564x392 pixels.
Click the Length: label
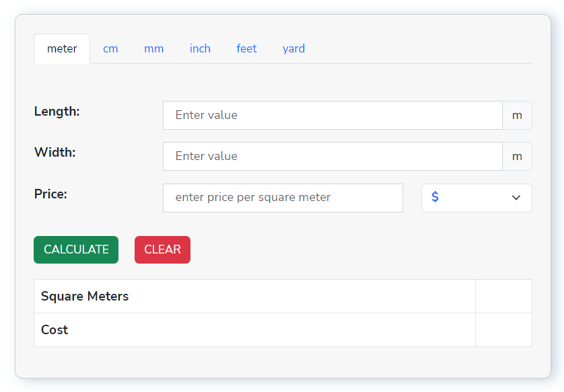57,112
